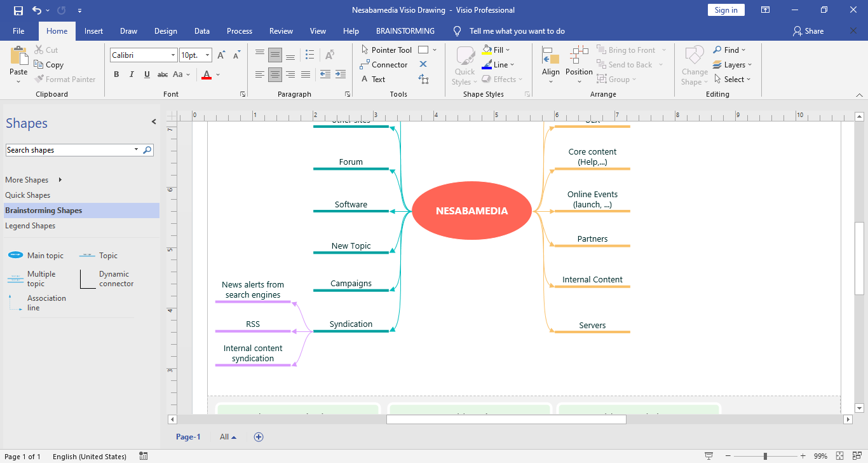The height and width of the screenshot is (463, 868).
Task: Expand the More Shapes submenu
Action: 34,180
